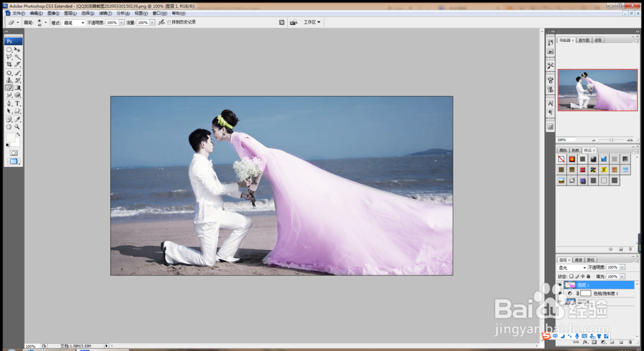Select the Polygonal Lasso tool

coord(9,57)
